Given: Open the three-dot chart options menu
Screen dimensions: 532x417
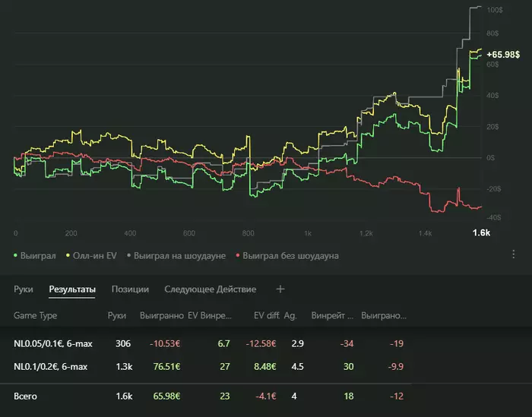Looking at the screenshot, I should (x=515, y=254).
